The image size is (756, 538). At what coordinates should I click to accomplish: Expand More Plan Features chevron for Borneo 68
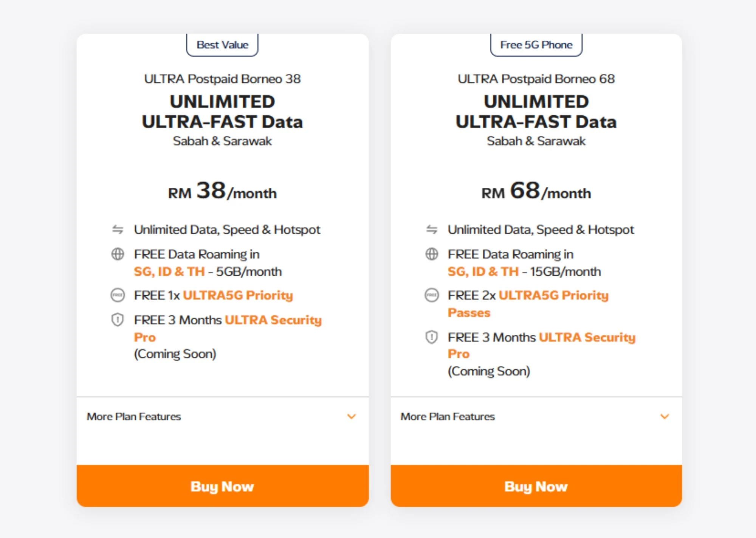tap(665, 417)
